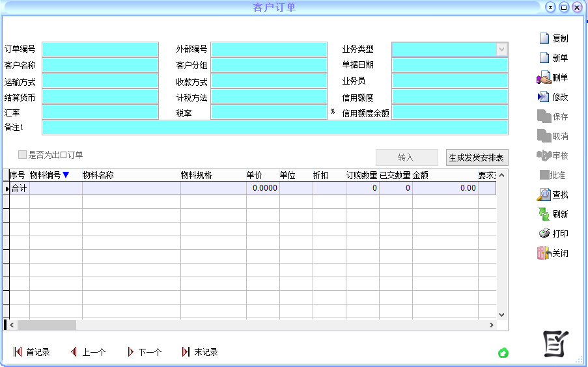Viewport: 588px width, 367px height.
Task: Close the form via 关闭 icon
Action: pyautogui.click(x=544, y=253)
